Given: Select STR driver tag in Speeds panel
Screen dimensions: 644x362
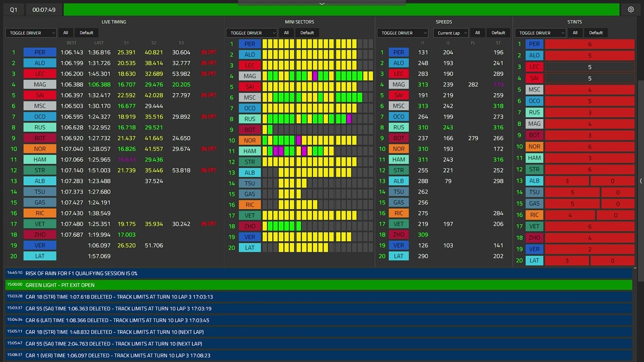Looking at the screenshot, I should tap(398, 170).
